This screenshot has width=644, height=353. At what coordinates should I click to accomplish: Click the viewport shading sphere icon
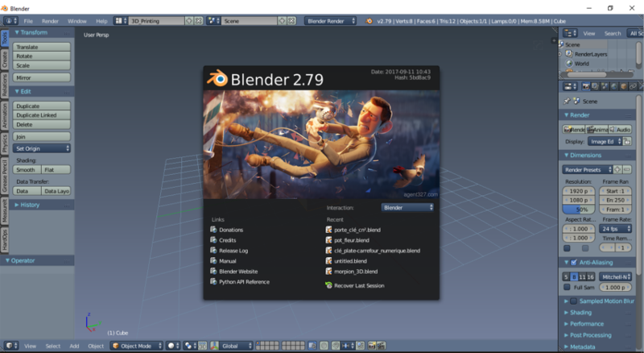click(x=172, y=346)
